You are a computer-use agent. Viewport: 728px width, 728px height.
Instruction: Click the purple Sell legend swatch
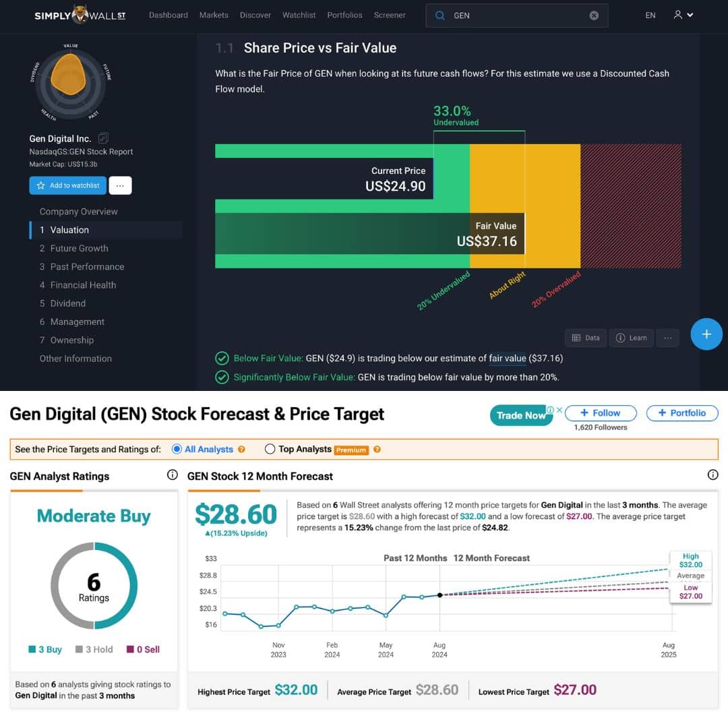[x=131, y=649]
